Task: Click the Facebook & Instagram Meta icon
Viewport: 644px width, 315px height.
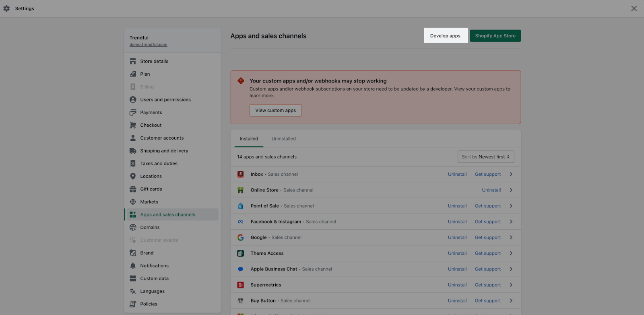Action: (241, 222)
